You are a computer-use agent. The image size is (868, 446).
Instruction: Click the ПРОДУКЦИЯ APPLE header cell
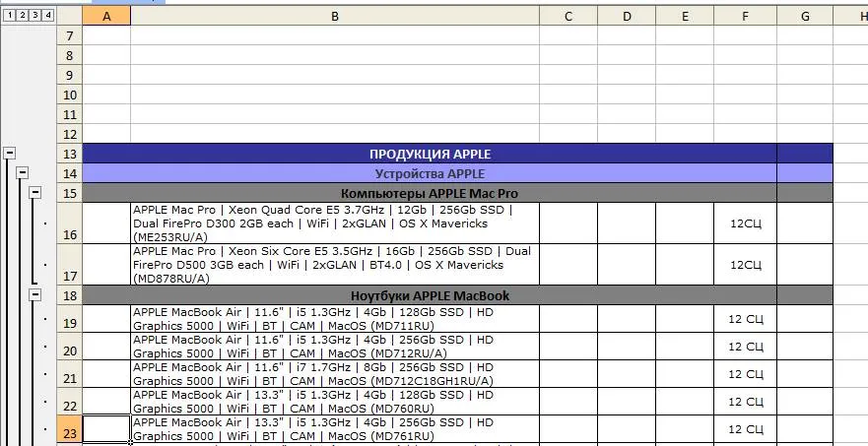[x=430, y=154]
